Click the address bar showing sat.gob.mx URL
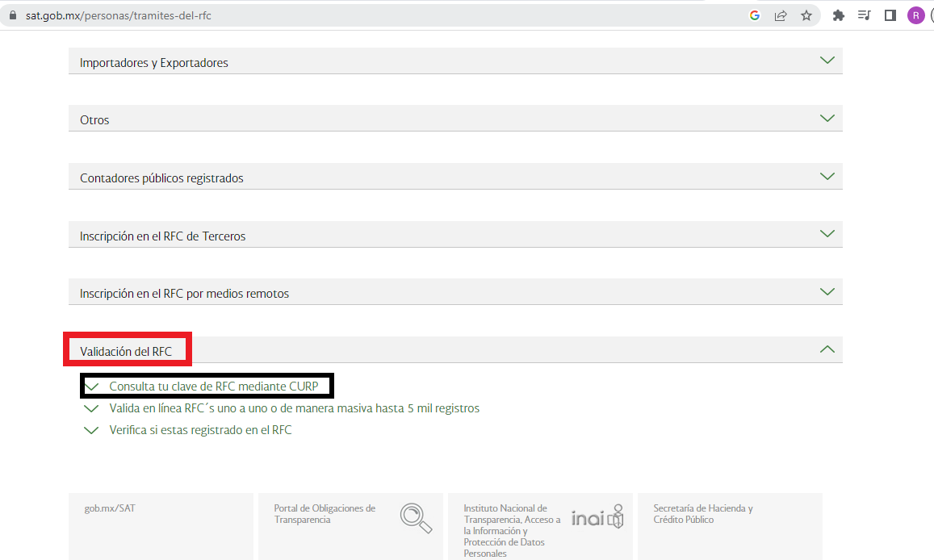The width and height of the screenshot is (934, 560). pyautogui.click(x=115, y=13)
